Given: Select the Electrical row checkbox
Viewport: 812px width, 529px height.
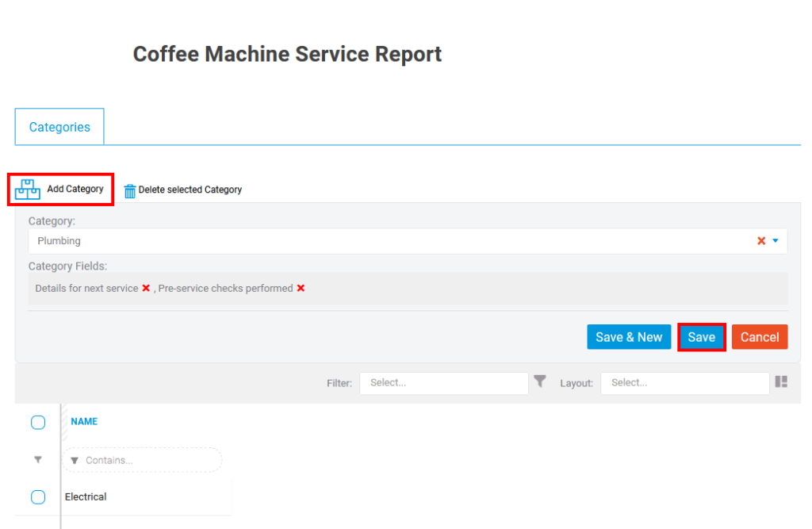Looking at the screenshot, I should 38,496.
